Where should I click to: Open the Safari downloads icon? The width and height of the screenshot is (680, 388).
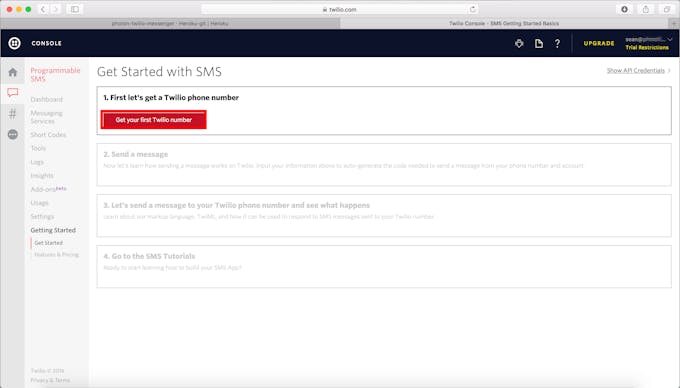(624, 9)
